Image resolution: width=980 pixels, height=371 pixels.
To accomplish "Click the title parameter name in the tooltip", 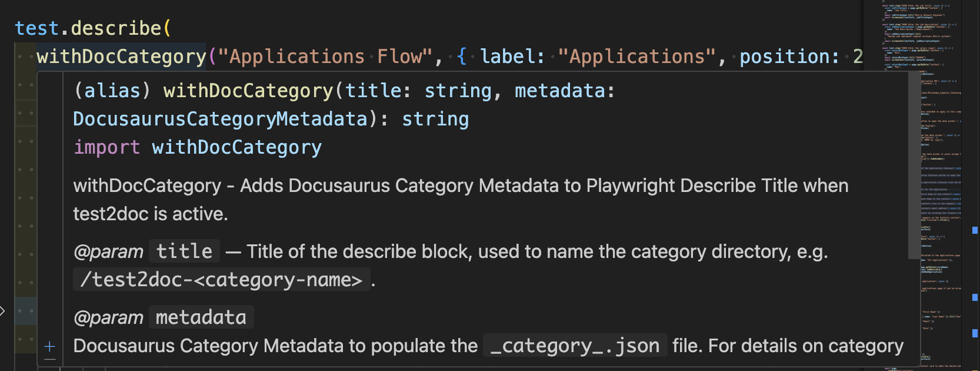I will tap(184, 251).
